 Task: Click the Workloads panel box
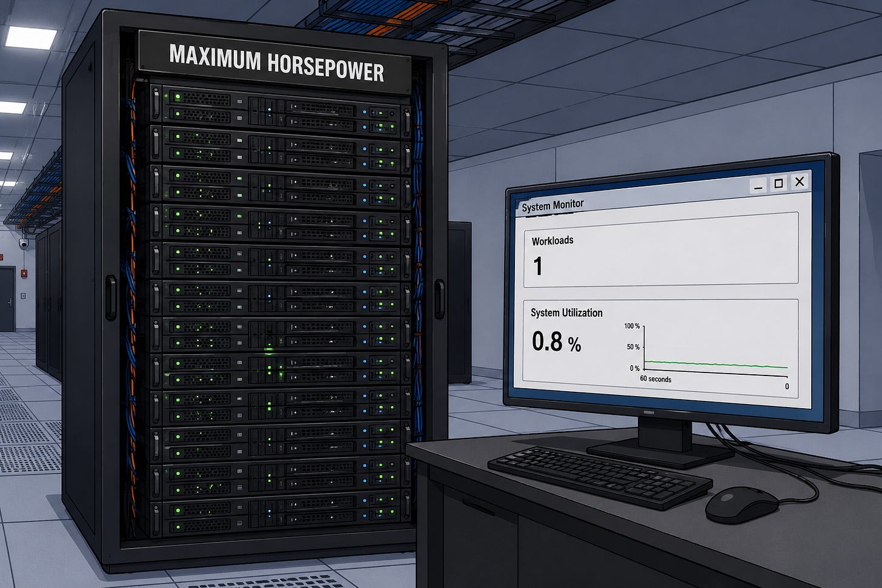coord(661,251)
